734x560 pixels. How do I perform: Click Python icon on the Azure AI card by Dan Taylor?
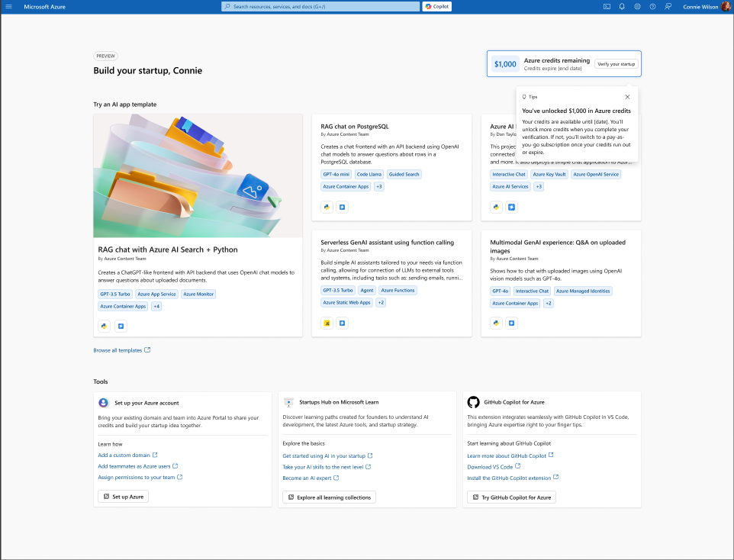click(496, 207)
